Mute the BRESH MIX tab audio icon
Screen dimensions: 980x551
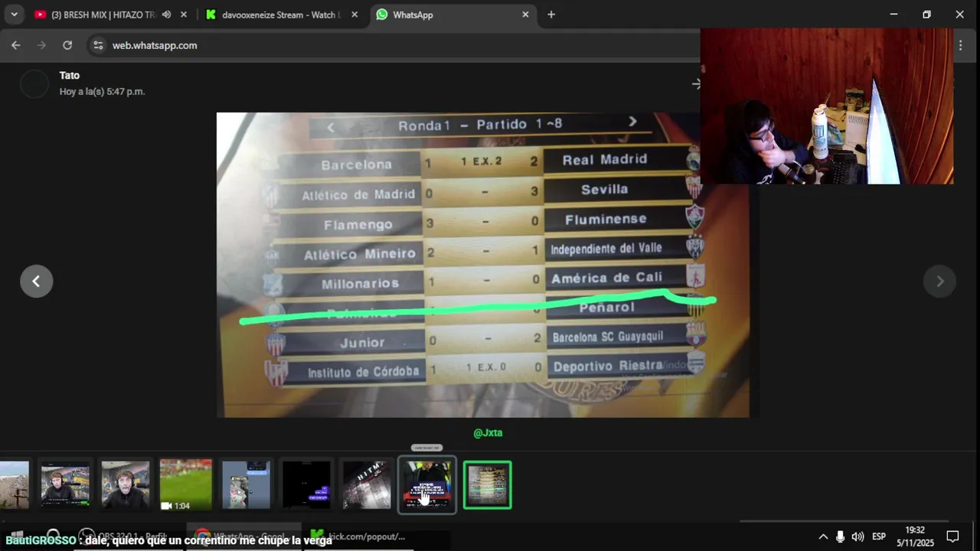[x=166, y=15]
